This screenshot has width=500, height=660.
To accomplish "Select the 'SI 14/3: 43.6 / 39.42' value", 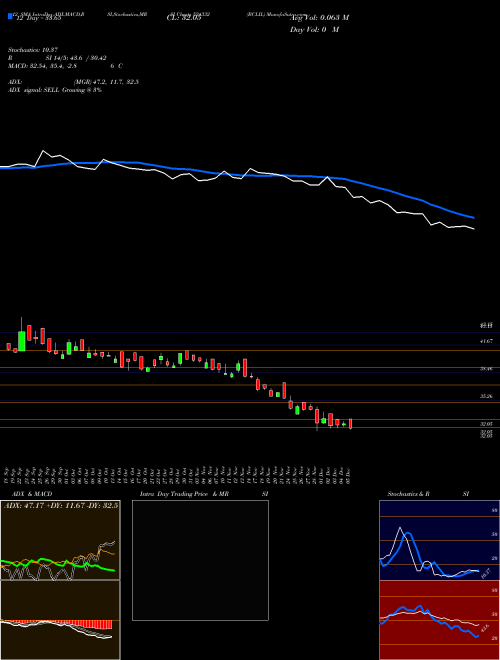I will (76, 58).
